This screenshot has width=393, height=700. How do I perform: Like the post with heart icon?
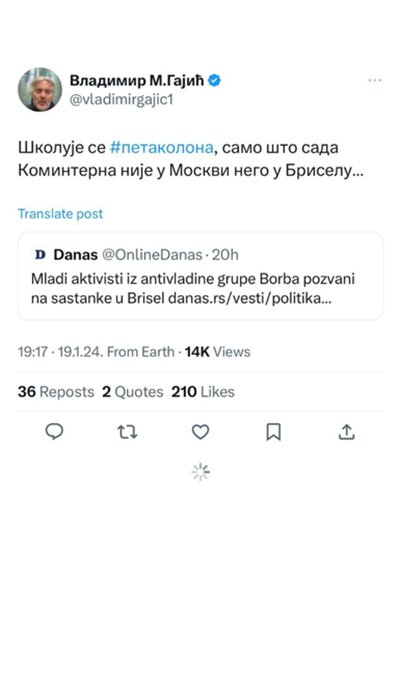201,432
